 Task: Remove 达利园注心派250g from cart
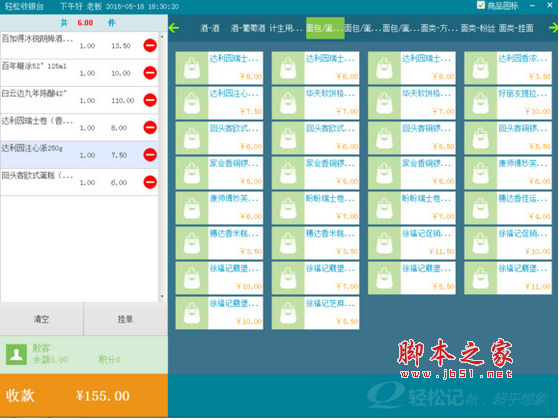click(150, 155)
